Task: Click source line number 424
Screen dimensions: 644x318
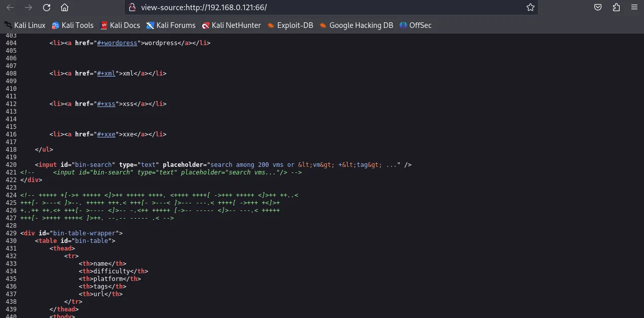Action: 11,195
